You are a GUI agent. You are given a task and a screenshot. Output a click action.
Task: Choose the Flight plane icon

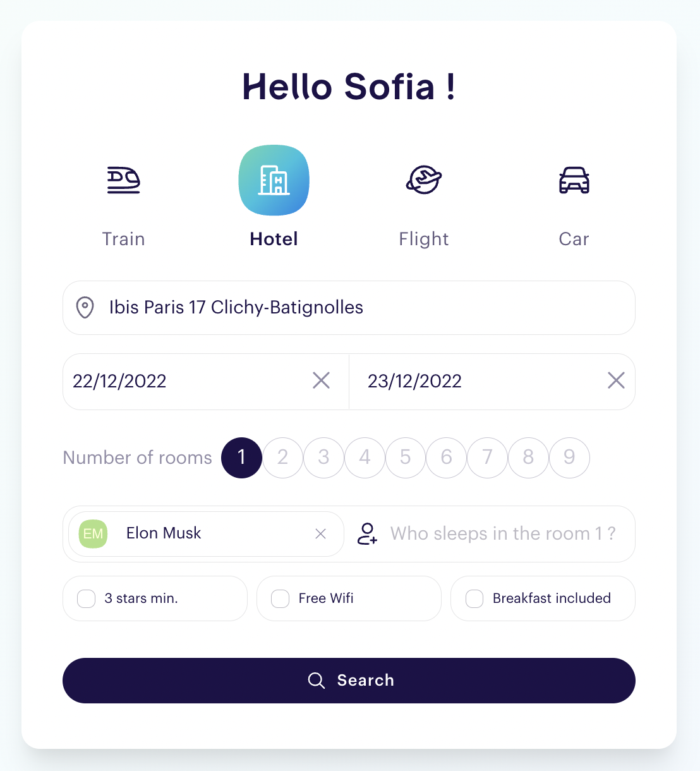(x=424, y=180)
